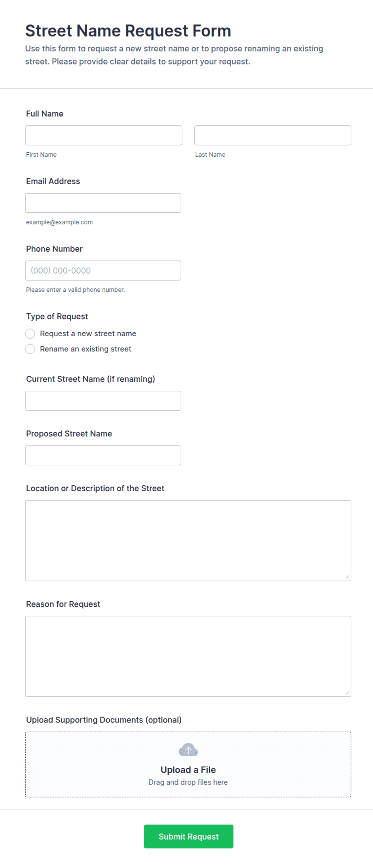Screen dimensions: 373x868
Task: Focus the First Name input field
Action: (103, 135)
